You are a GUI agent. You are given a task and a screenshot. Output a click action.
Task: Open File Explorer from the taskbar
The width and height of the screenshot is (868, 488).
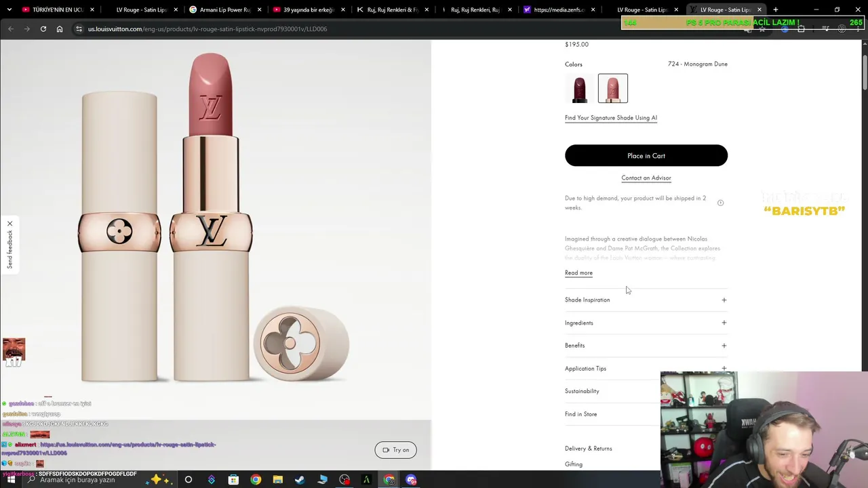277,480
